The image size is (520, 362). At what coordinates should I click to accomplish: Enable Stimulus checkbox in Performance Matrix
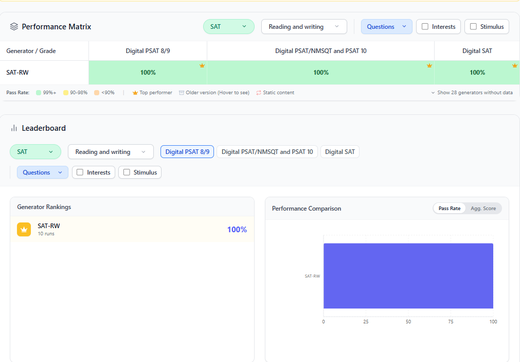473,27
